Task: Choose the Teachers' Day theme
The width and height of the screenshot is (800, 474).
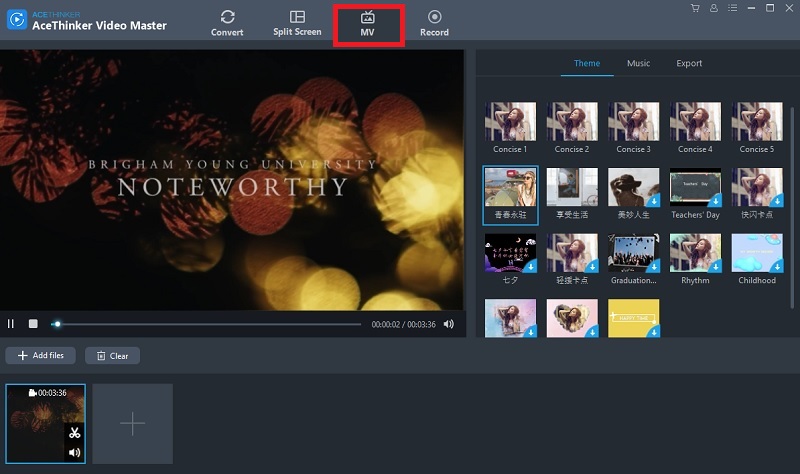Action: [694, 187]
